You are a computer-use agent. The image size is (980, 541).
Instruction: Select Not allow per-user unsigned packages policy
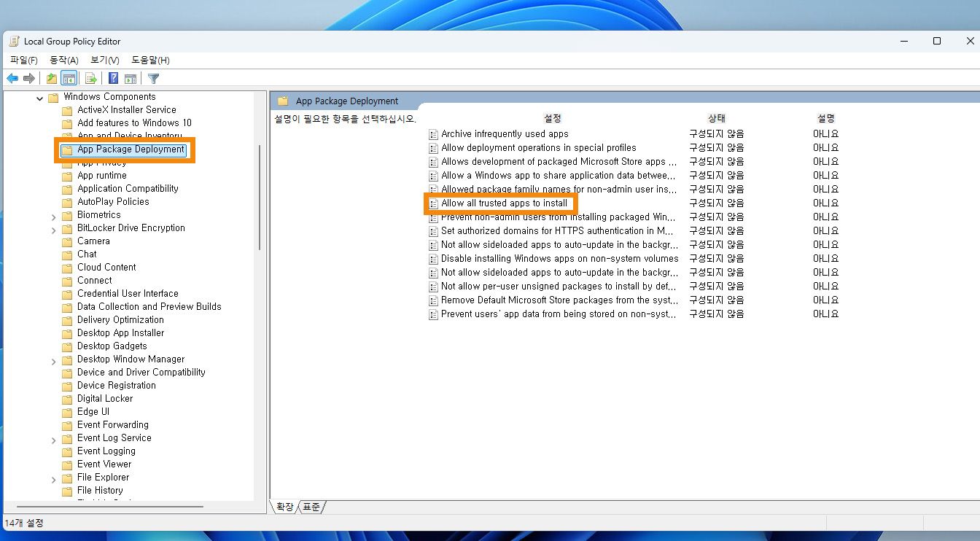[559, 287]
